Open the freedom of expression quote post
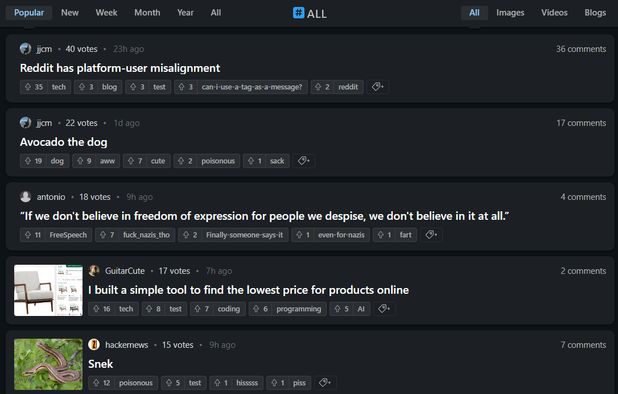This screenshot has width=618, height=394. [x=264, y=216]
